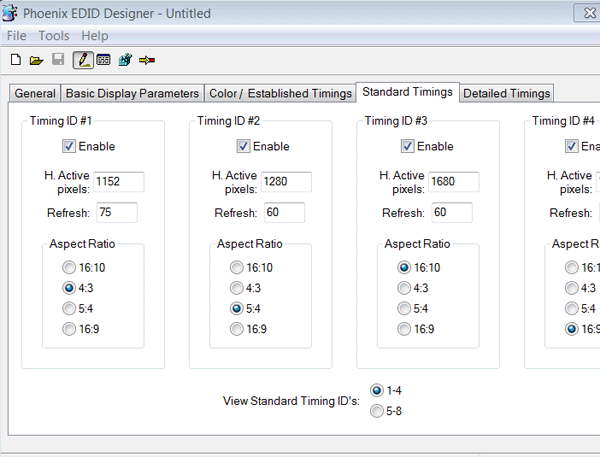Image resolution: width=600 pixels, height=457 pixels.
Task: Toggle the Enable checkbox for Timing ID #2
Action: click(x=243, y=146)
